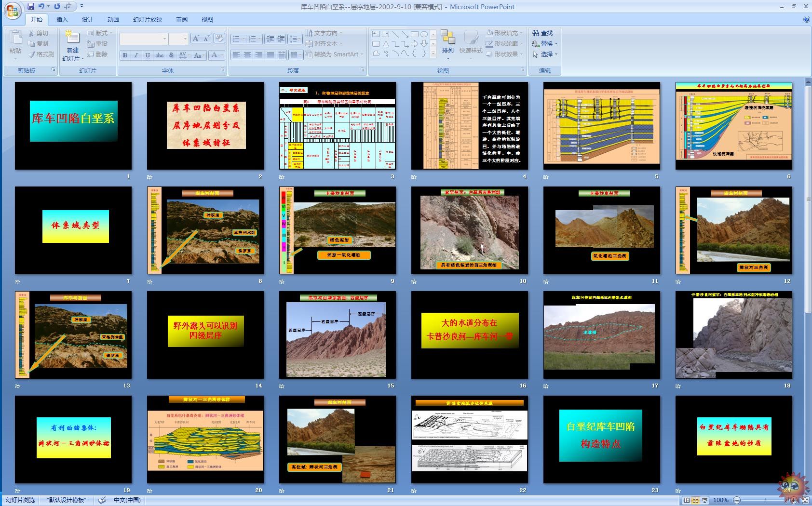Justify text alignment
812x506 pixels.
(271, 55)
